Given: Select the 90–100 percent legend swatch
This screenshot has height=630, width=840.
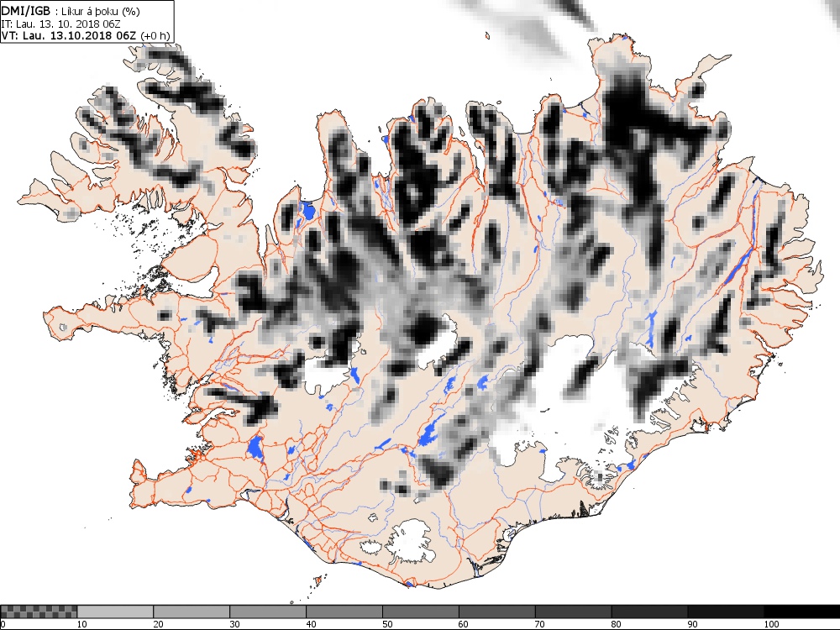Looking at the screenshot, I should point(726,612).
